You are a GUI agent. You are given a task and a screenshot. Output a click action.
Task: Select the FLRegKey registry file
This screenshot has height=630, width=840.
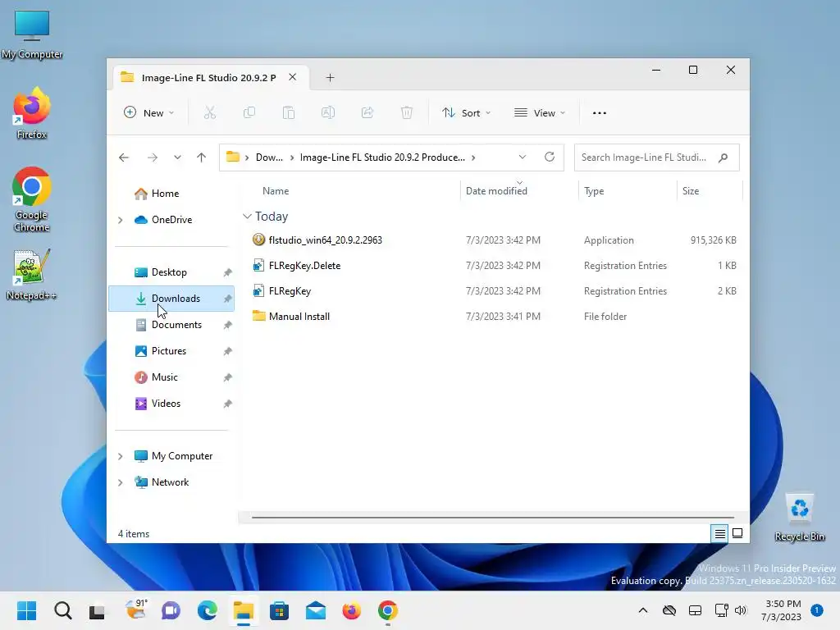493,291
